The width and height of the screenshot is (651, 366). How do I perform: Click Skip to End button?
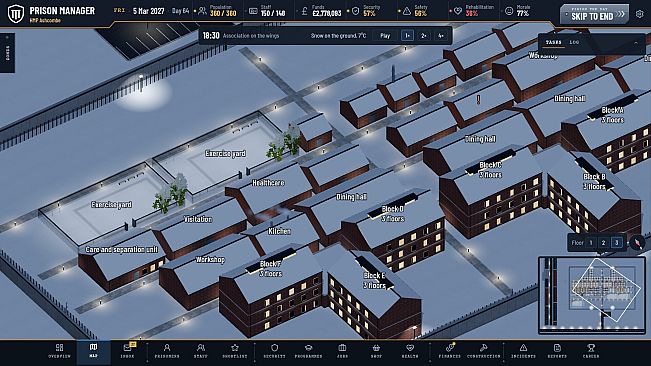click(594, 14)
